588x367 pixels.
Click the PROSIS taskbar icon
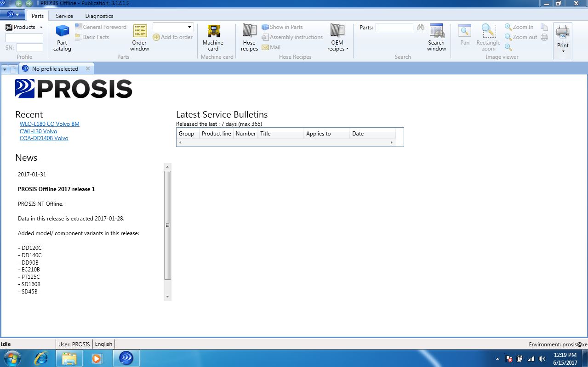126,358
